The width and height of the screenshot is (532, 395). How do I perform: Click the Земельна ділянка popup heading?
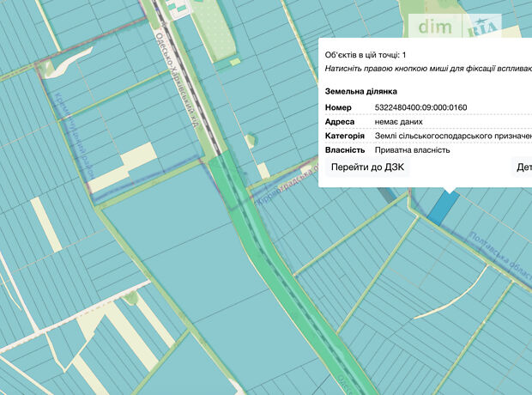coord(361,91)
